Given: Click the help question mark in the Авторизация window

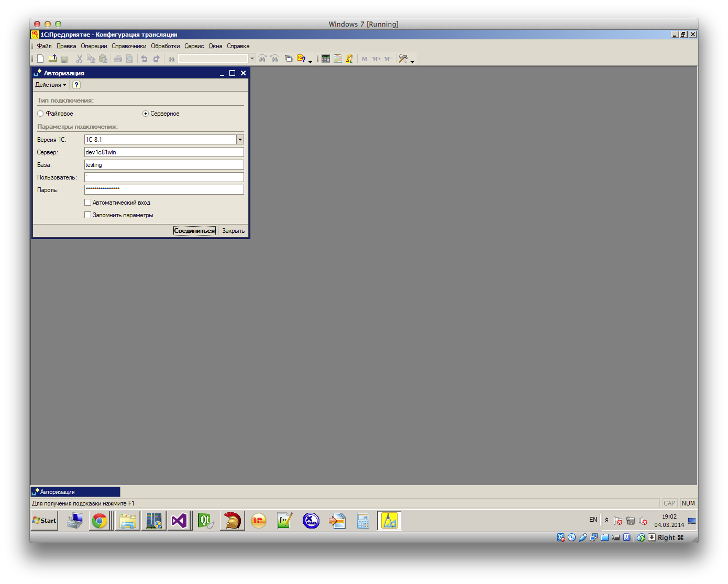Looking at the screenshot, I should click(x=76, y=85).
